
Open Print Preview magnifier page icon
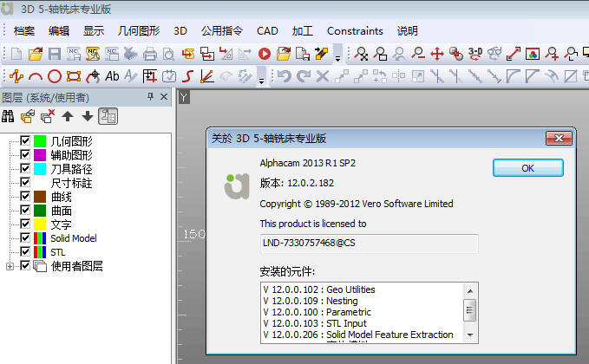coord(168,54)
